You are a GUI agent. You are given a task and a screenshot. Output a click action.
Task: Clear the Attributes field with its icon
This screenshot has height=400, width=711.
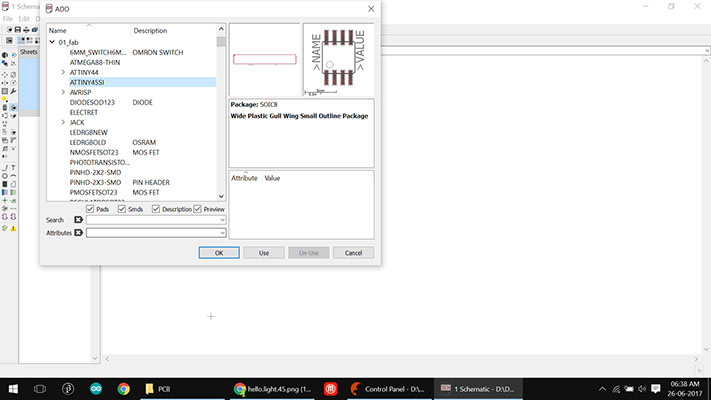tap(78, 233)
